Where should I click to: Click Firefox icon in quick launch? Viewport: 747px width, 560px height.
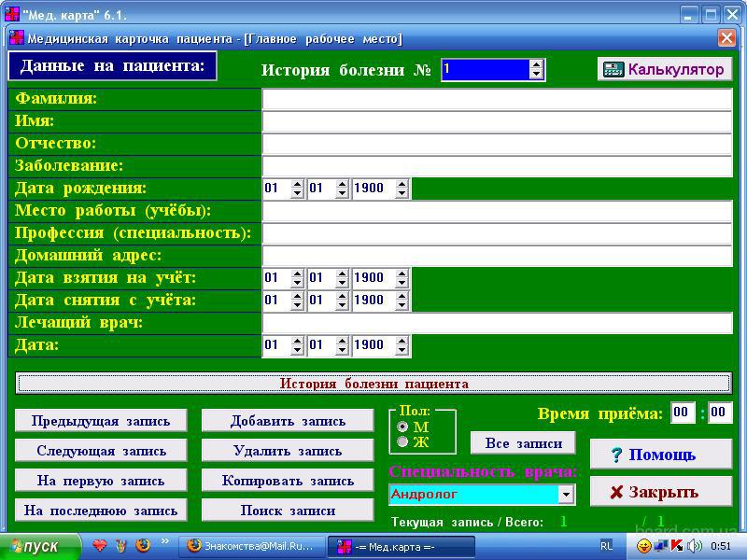tap(143, 545)
